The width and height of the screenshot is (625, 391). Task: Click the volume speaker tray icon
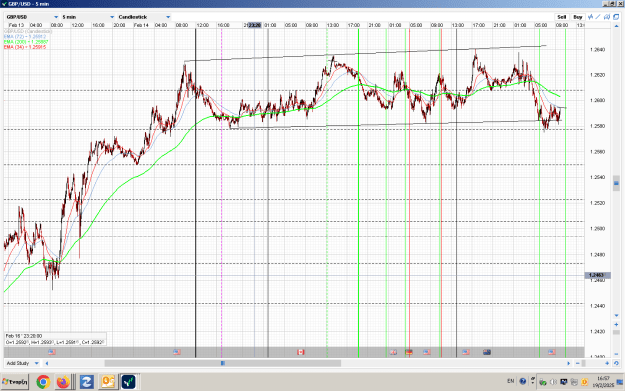click(x=553, y=382)
